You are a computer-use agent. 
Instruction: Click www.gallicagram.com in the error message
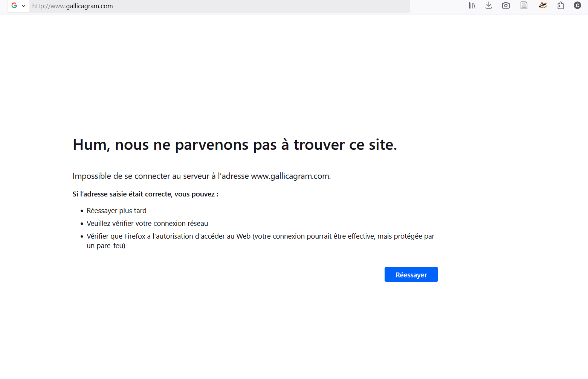(x=290, y=176)
